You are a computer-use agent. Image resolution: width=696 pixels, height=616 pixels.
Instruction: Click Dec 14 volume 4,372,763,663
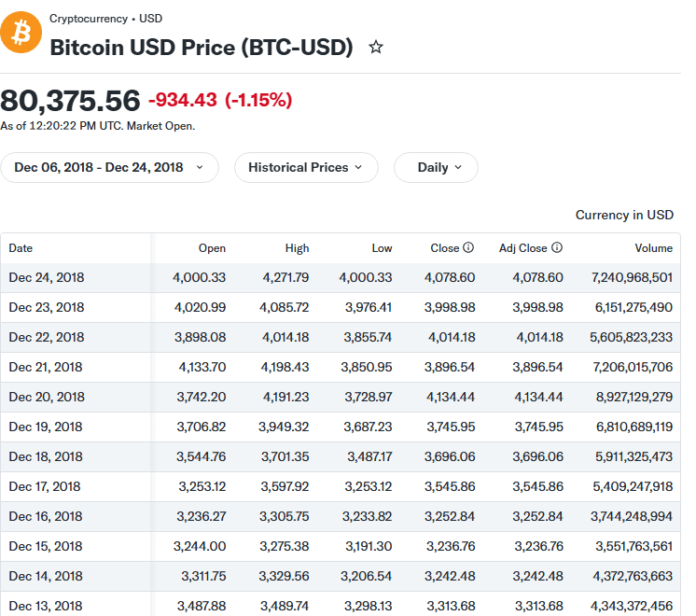tap(633, 576)
